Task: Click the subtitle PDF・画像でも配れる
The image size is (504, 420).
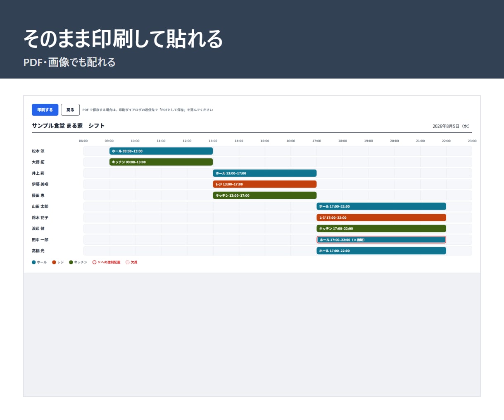Action: click(69, 62)
